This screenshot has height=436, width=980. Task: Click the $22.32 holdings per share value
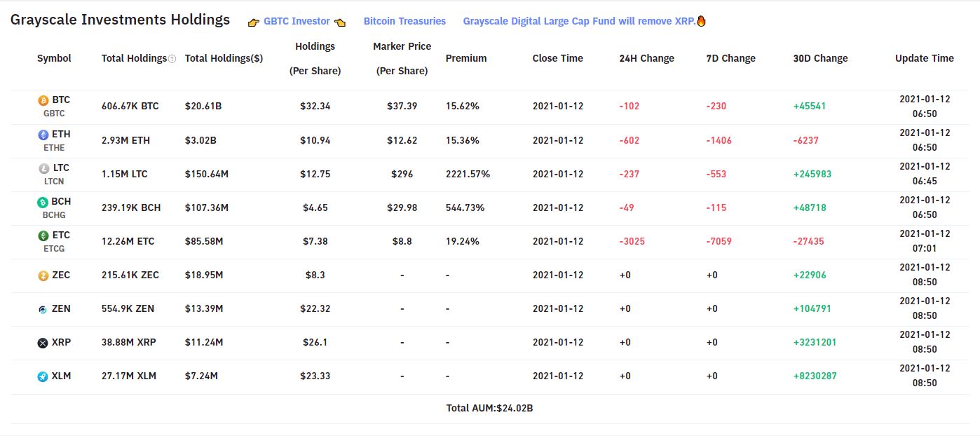[315, 309]
